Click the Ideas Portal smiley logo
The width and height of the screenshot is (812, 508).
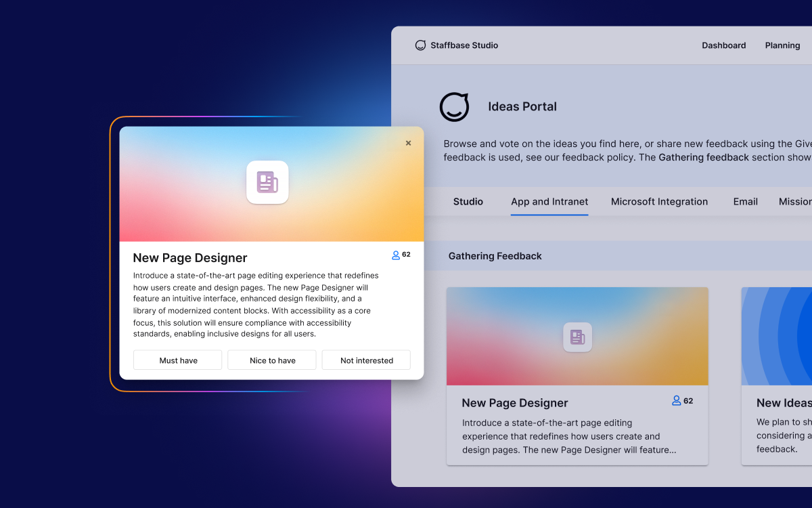pos(454,106)
